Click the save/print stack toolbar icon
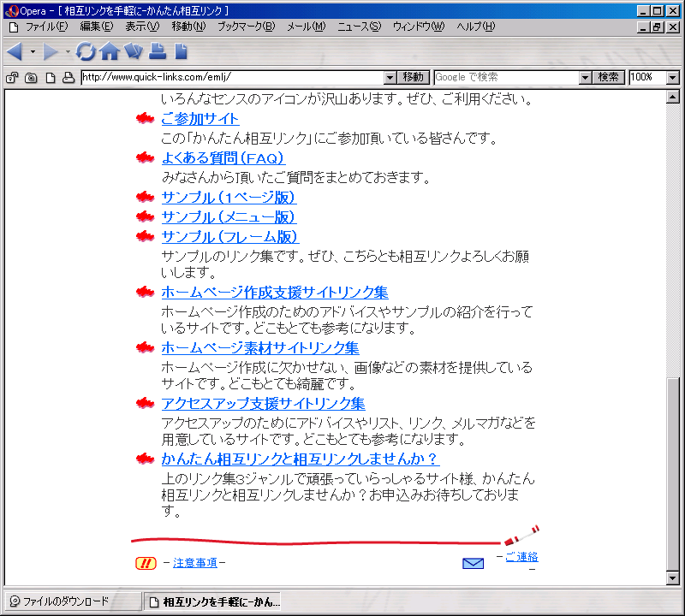 [x=158, y=51]
